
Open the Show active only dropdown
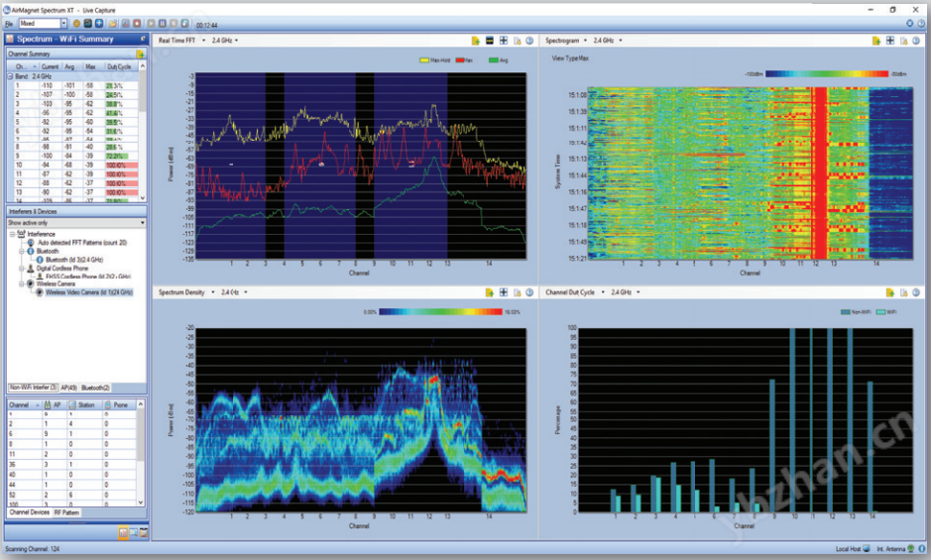click(140, 223)
